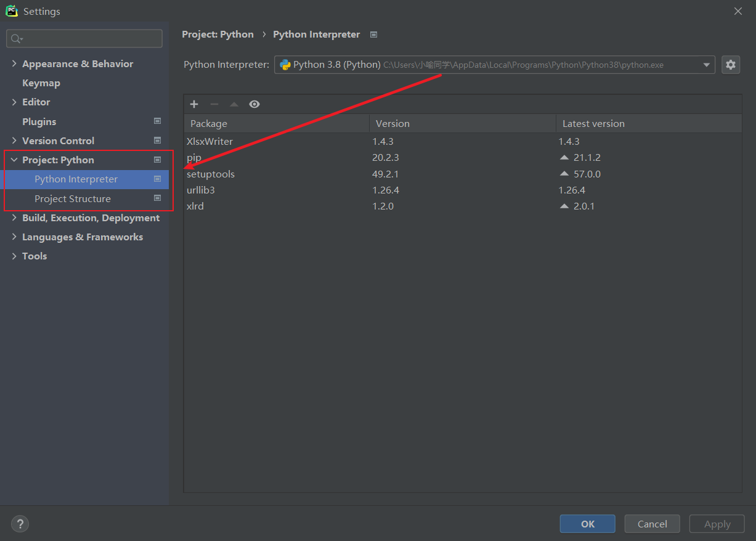This screenshot has height=541, width=756.
Task: Click the upgrade arrow next to xlrd 2.0.1
Action: tap(564, 206)
